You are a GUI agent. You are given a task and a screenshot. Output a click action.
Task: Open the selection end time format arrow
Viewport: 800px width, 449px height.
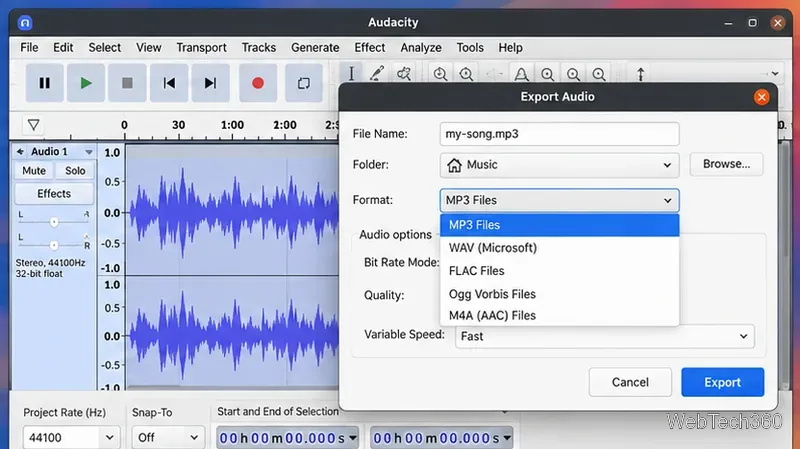[x=507, y=438]
